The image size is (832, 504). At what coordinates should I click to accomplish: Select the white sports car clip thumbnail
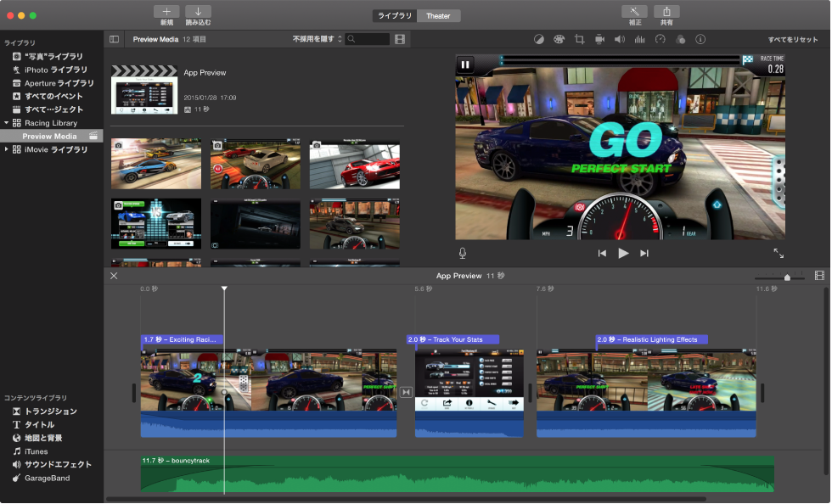tap(256, 164)
